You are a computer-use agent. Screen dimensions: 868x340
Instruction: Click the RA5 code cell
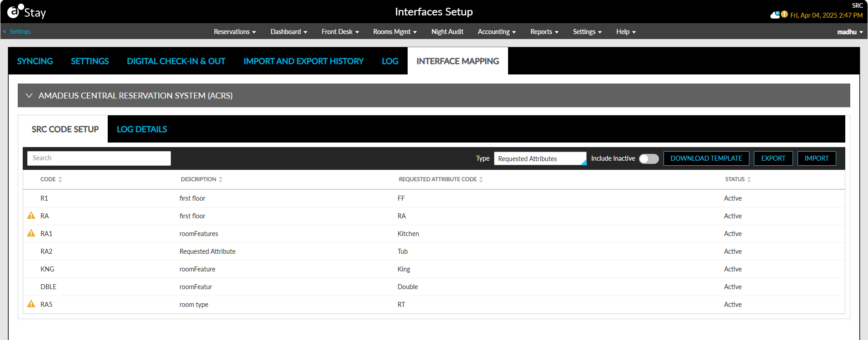pyautogui.click(x=46, y=304)
